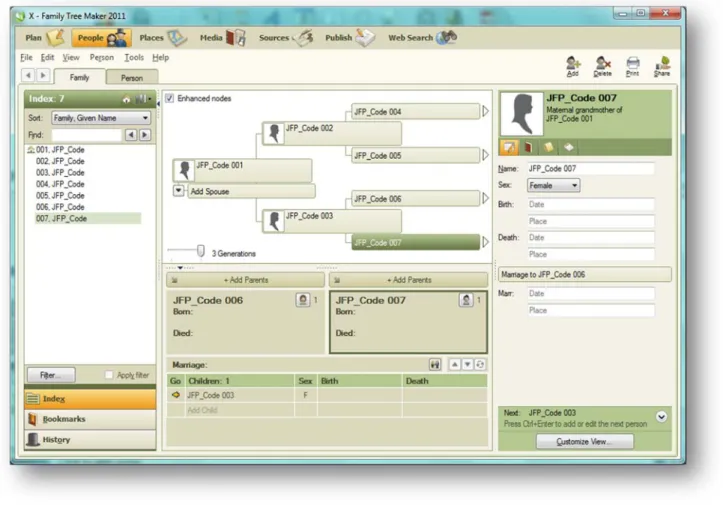Open the Person menu
Viewport: 723px width, 505px height.
click(101, 58)
